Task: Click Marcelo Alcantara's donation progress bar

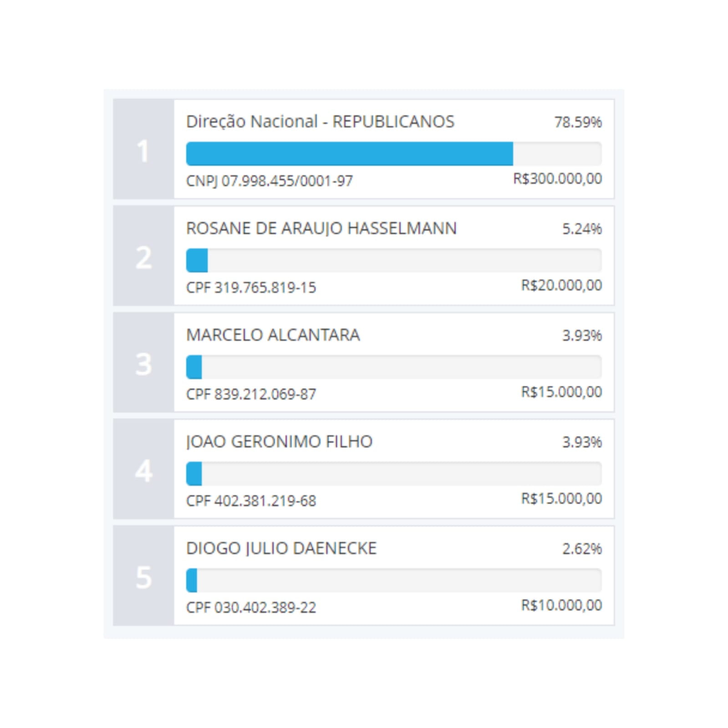Action: (x=393, y=367)
